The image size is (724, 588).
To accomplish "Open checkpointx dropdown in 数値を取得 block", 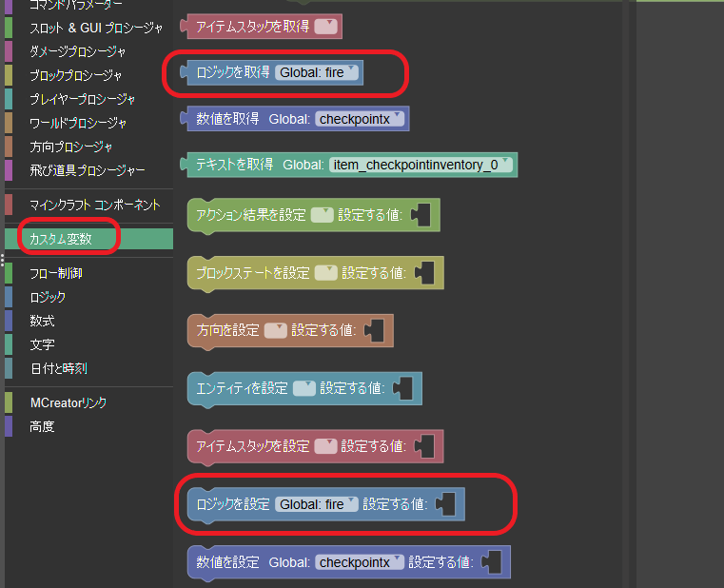I will click(360, 119).
